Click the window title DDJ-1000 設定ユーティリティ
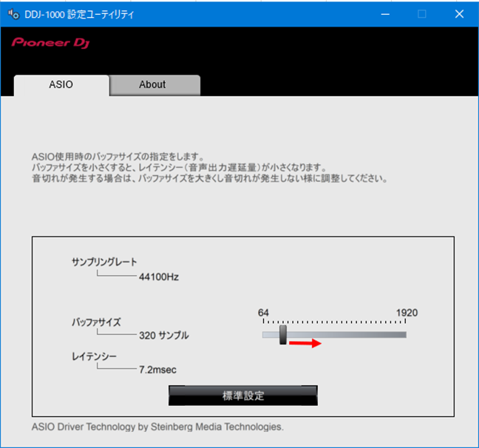 (x=79, y=14)
